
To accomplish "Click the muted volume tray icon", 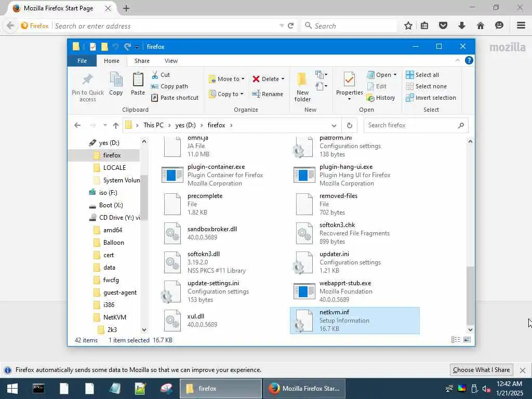I will [486, 389].
